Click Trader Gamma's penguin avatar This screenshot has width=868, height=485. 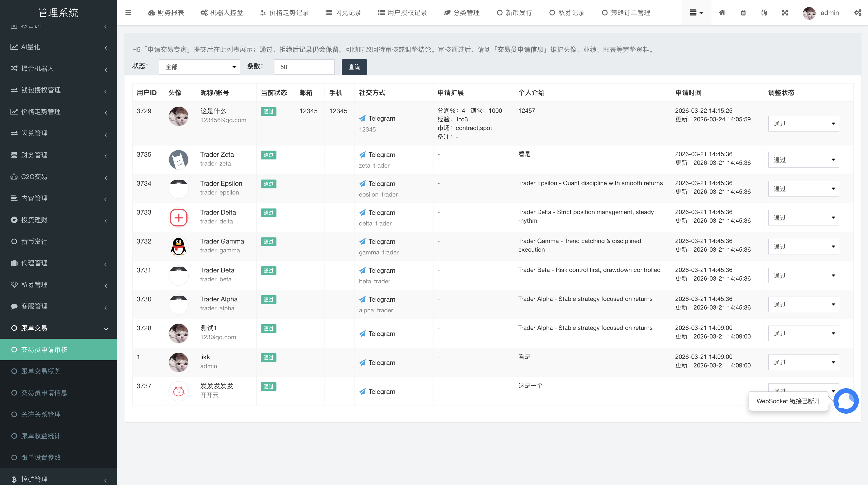(179, 246)
